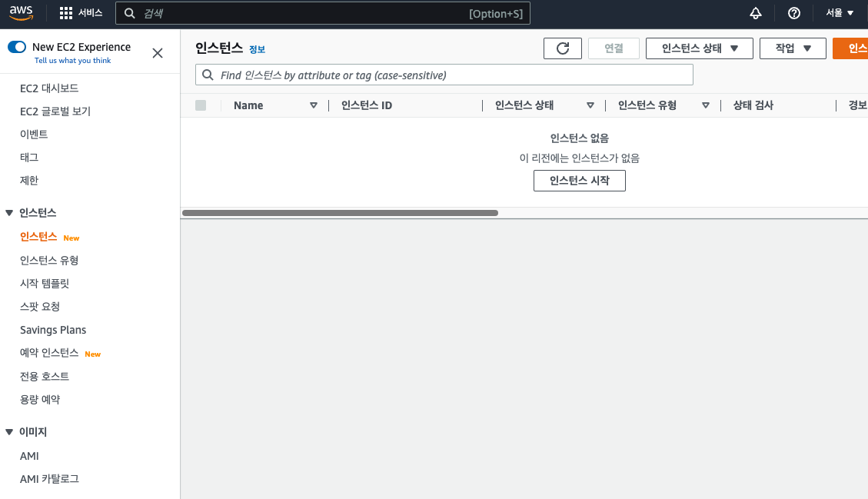Click magnifier icon in top search bar
The width and height of the screenshot is (868, 499).
point(129,13)
